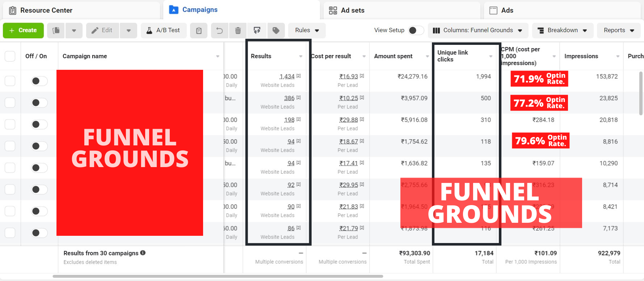644x281 pixels.
Task: Click the Ads window icon
Action: pos(493,10)
